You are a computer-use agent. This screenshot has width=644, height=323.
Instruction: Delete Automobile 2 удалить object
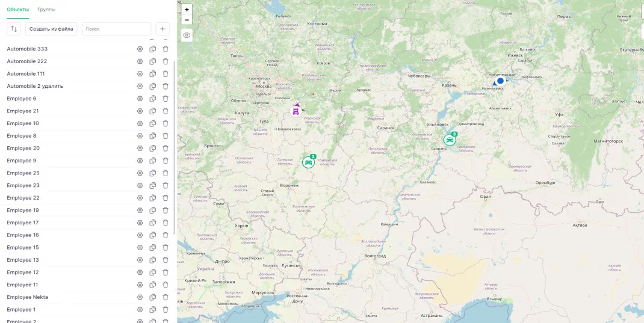tap(166, 86)
